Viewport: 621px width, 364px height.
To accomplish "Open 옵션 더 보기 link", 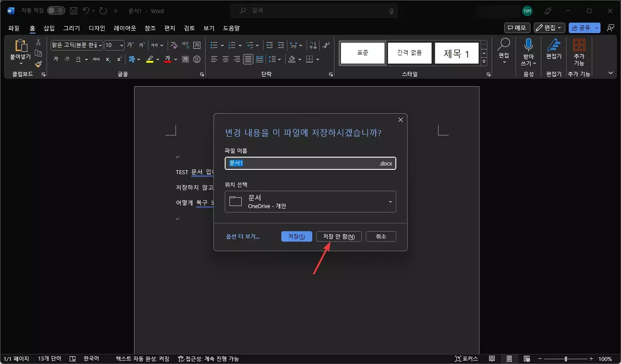I will [x=243, y=236].
